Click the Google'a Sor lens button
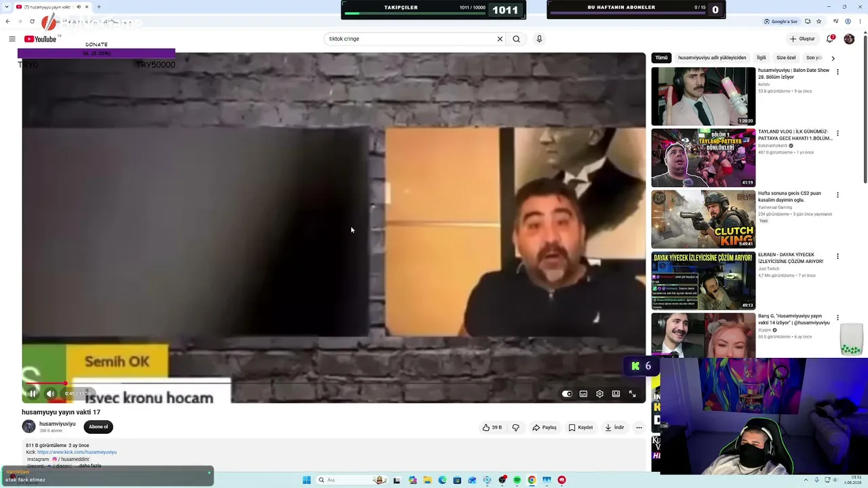The width and height of the screenshot is (868, 488). pyautogui.click(x=781, y=22)
